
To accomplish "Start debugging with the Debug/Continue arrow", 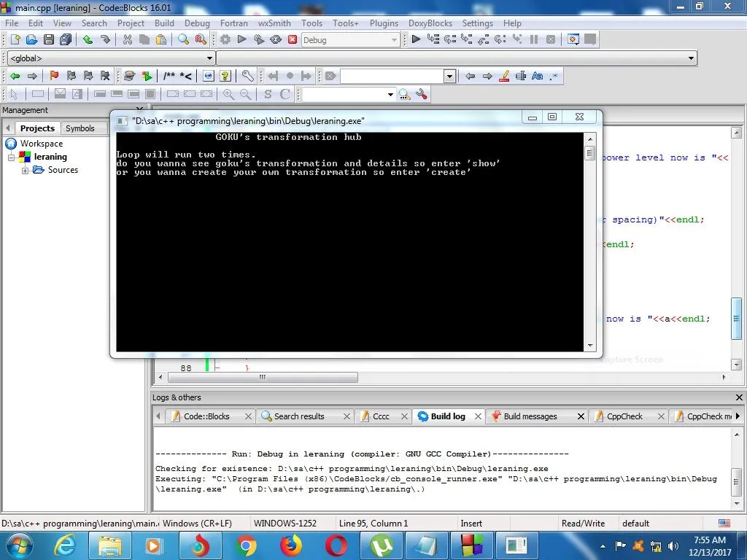I will tap(416, 39).
